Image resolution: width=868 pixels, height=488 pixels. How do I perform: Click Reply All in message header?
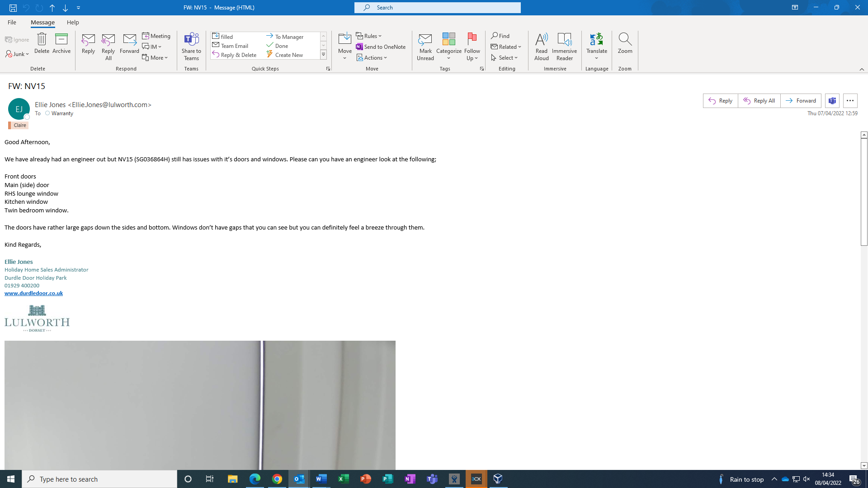(x=759, y=101)
